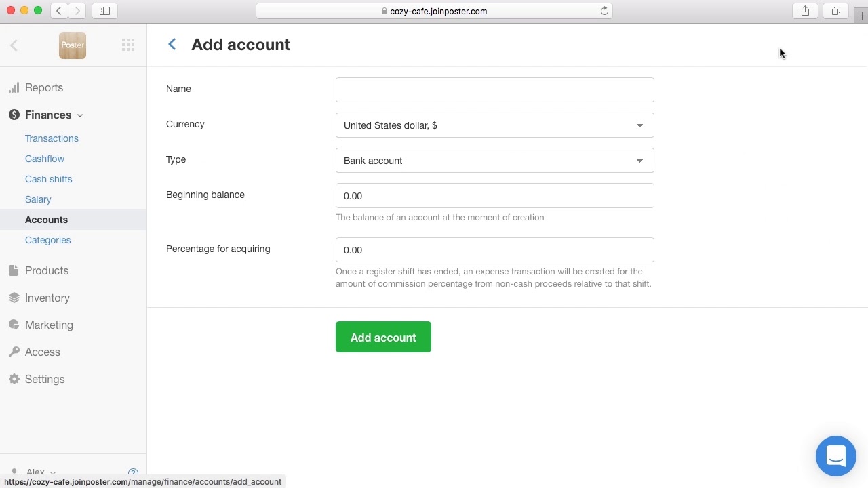Click the Safari share icon

tap(805, 11)
